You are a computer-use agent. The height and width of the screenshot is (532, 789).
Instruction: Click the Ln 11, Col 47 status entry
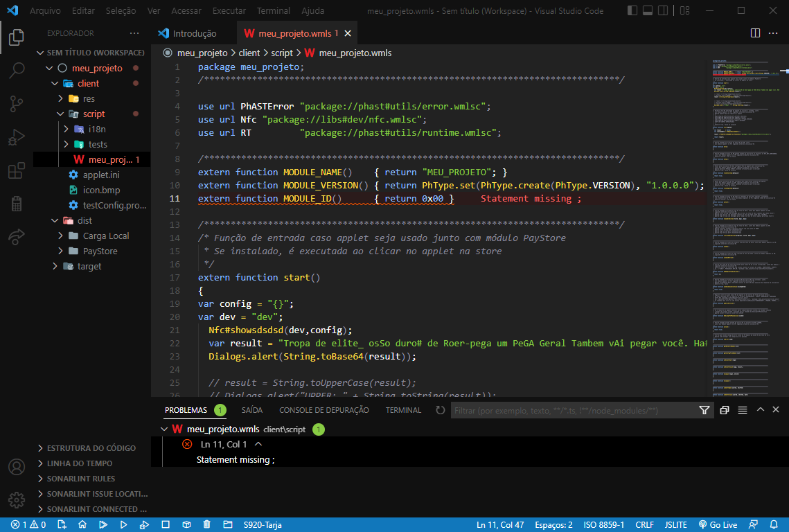tap(500, 524)
